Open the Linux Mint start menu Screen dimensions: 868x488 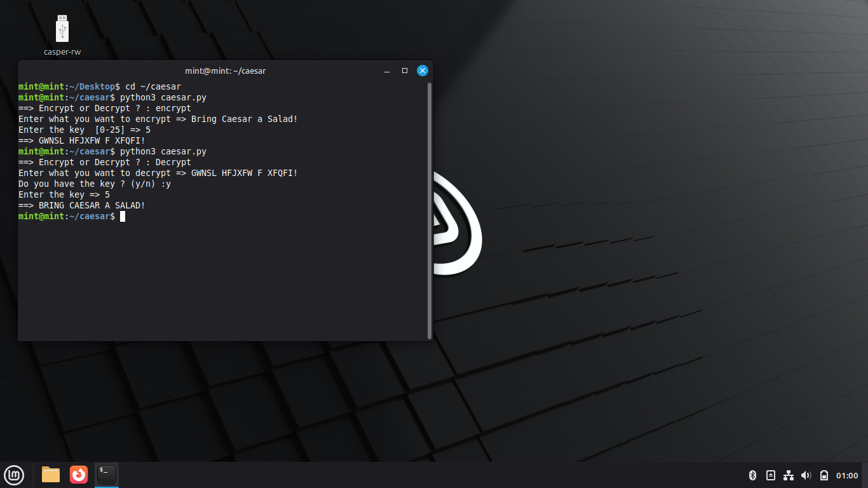pyautogui.click(x=14, y=475)
